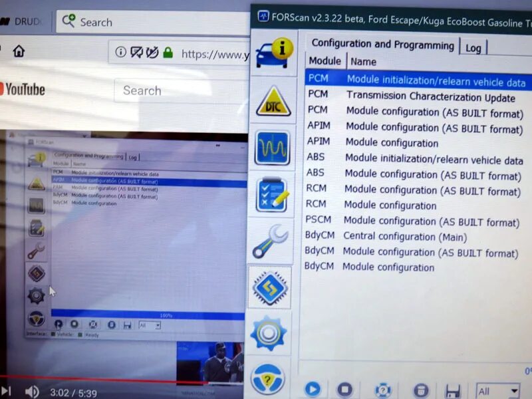Click the next video skip button
The width and height of the screenshot is (532, 399).
7,391
